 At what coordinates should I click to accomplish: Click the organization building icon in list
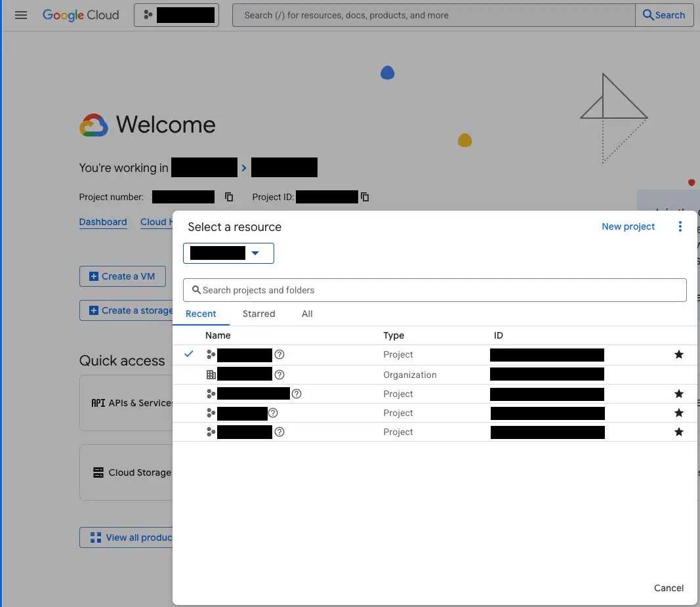[x=211, y=375]
